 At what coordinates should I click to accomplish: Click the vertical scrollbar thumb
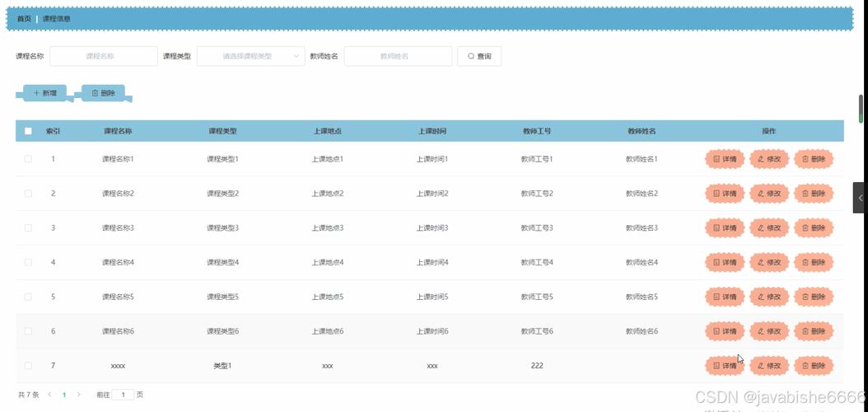[x=861, y=109]
